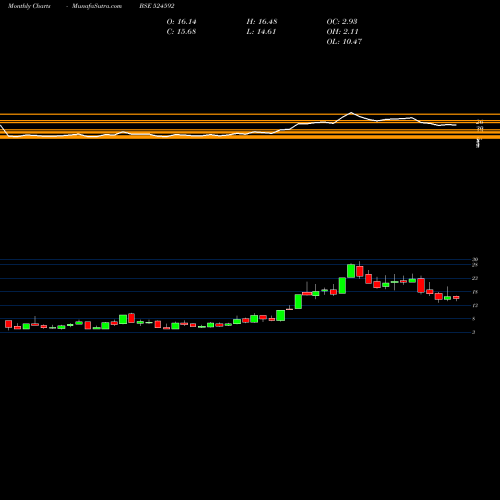The height and width of the screenshot is (500, 500).
Task: Click the open value 'O: 16.14'
Action: click(181, 22)
